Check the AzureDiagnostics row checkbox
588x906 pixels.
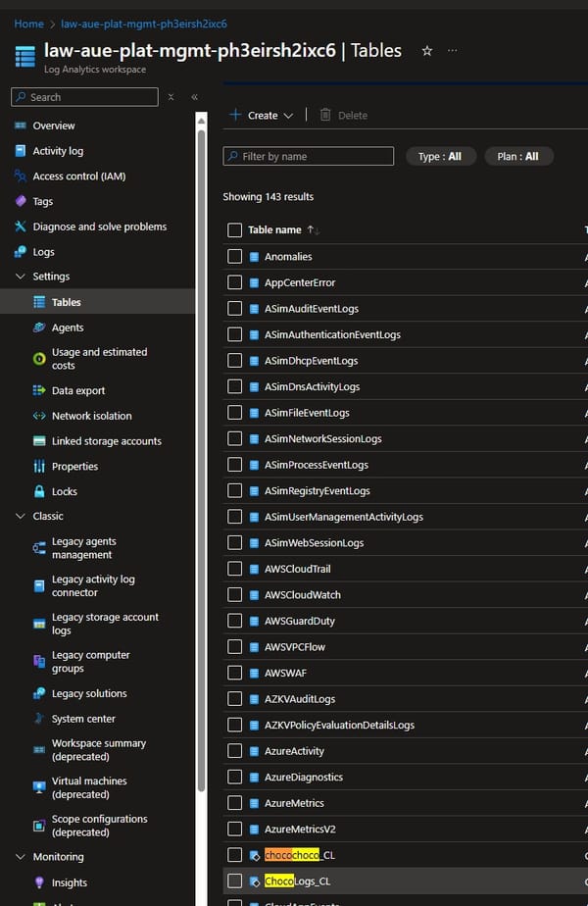coord(234,778)
